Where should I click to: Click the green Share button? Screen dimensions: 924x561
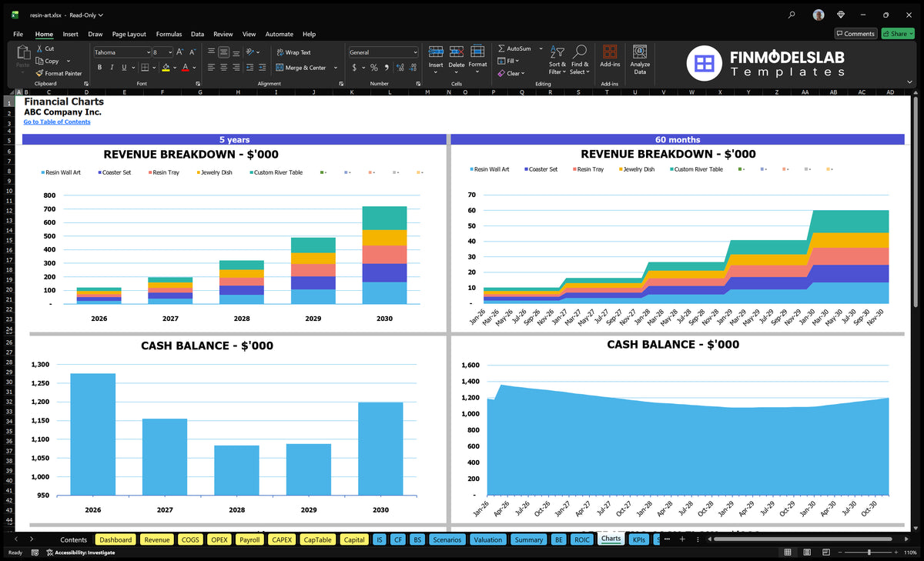pyautogui.click(x=898, y=34)
